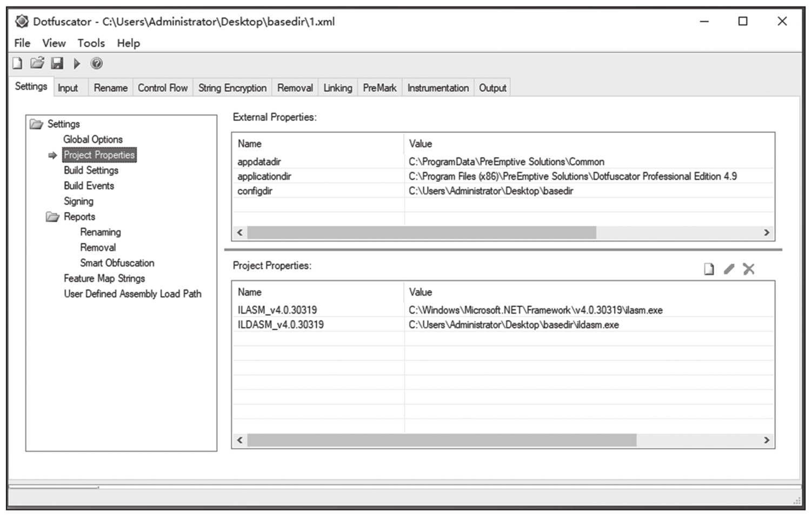Switch to the Instrumentation tab
Image resolution: width=812 pixels, height=516 pixels.
pos(438,88)
